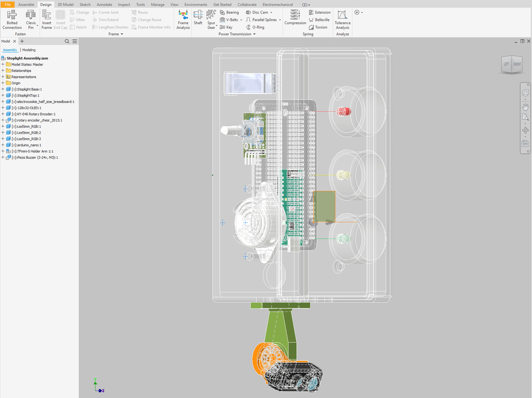This screenshot has height=398, width=532.
Task: Expand the arduino_nano:1 component
Action: point(3,145)
